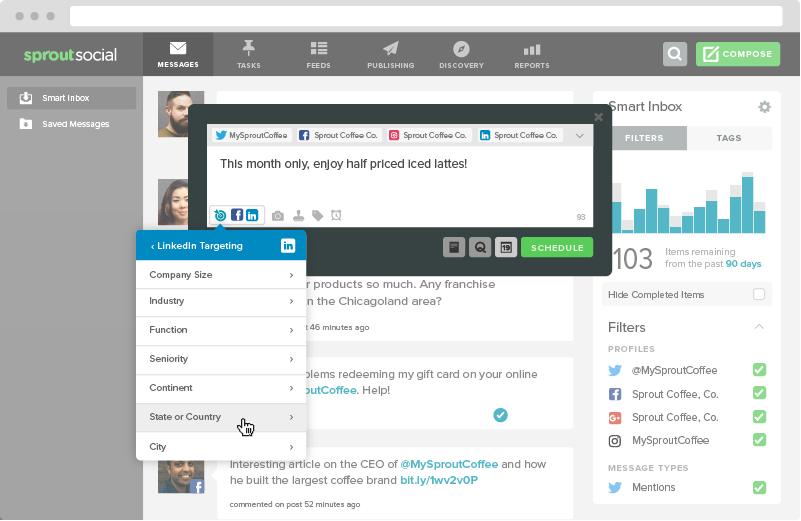Screen dimensions: 801x521
Task: Click the 90 days link
Action: click(x=743, y=264)
